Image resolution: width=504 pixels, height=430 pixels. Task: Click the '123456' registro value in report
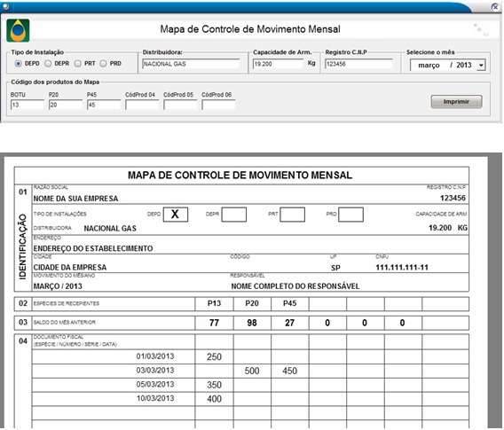(x=453, y=198)
